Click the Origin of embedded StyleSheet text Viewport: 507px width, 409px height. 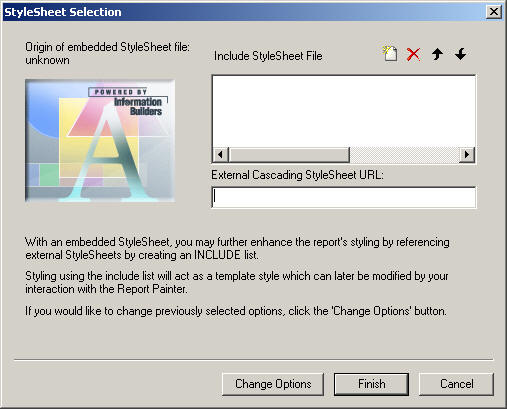(x=107, y=53)
